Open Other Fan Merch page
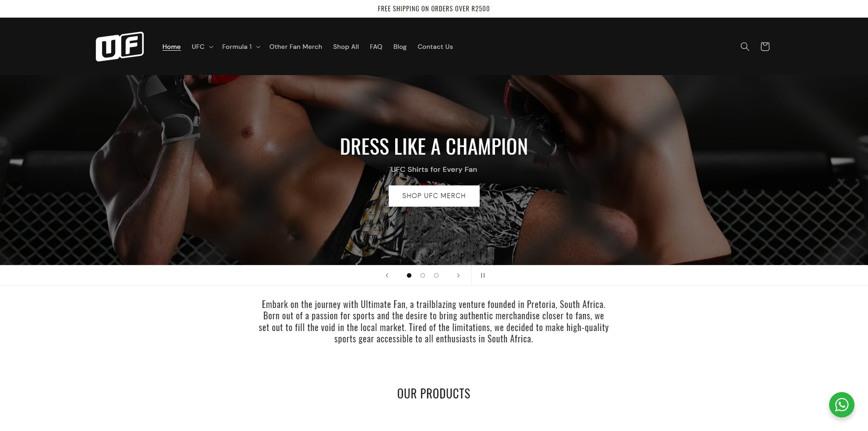 tap(296, 47)
